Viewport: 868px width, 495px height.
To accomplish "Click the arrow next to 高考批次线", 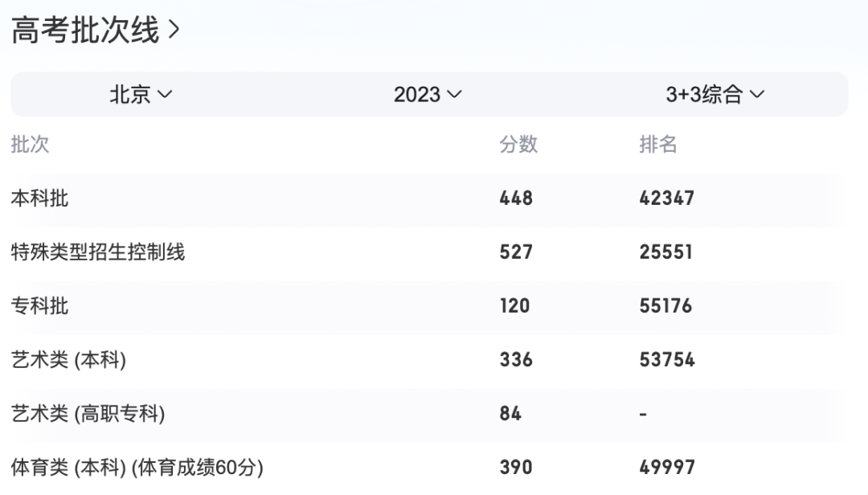I will tap(174, 31).
